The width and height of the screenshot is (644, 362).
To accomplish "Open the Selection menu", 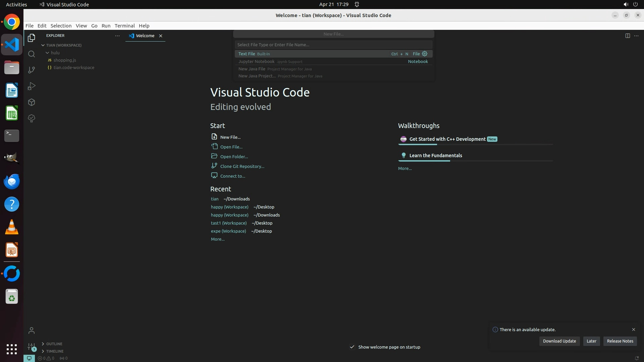I will (61, 26).
